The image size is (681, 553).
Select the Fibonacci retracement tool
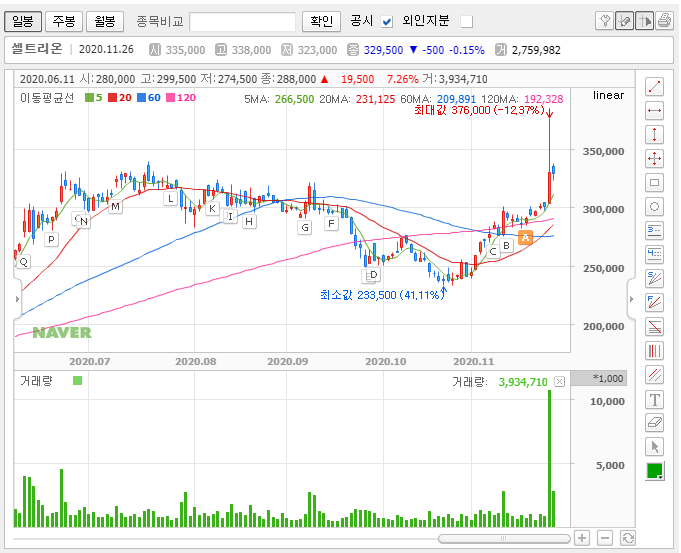point(655,326)
